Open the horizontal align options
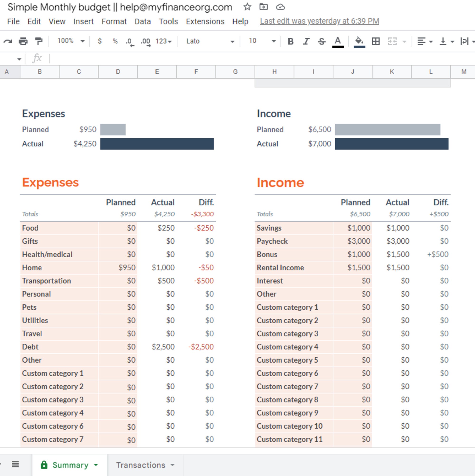 pos(425,41)
